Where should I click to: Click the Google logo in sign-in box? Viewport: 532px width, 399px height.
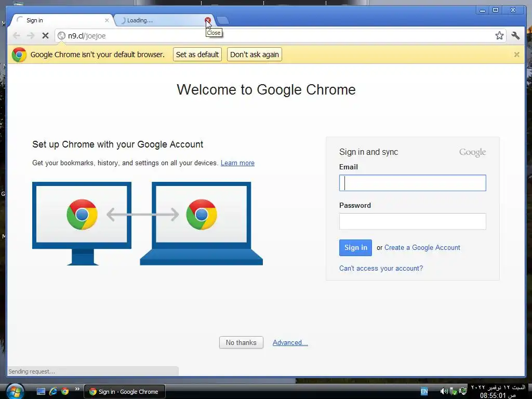pyautogui.click(x=472, y=152)
